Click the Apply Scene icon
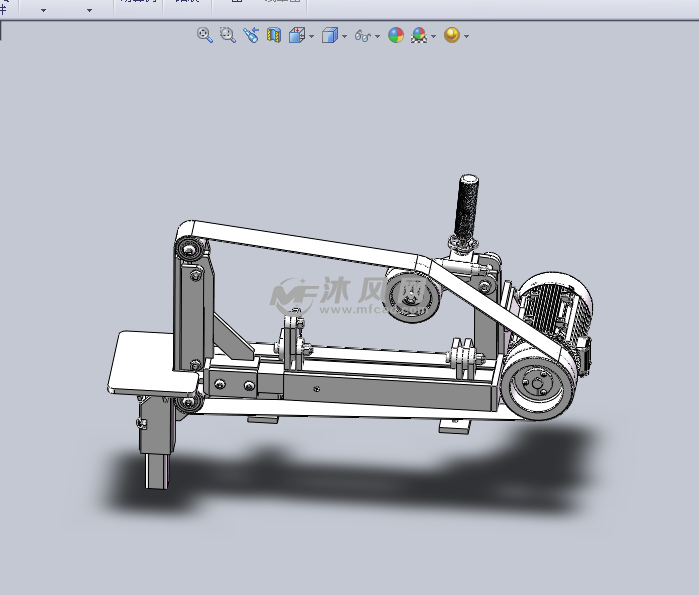 419,35
